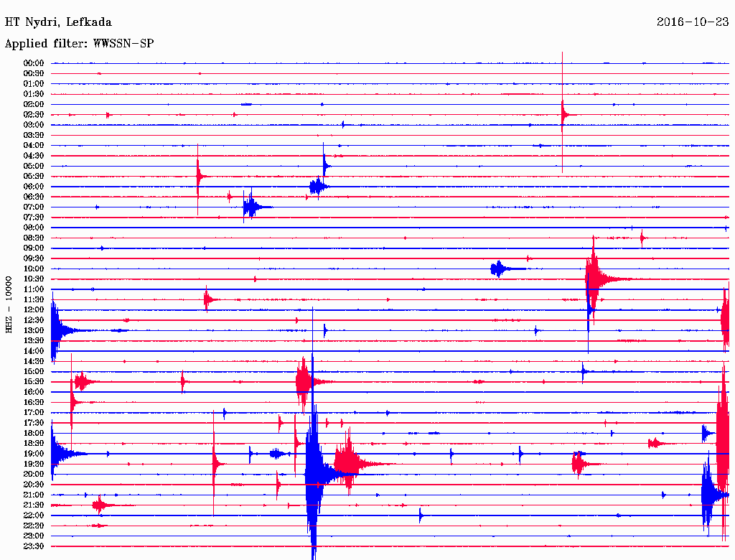The width and height of the screenshot is (735, 560).
Task: Click the 16:30 time label
Action: 34,403
